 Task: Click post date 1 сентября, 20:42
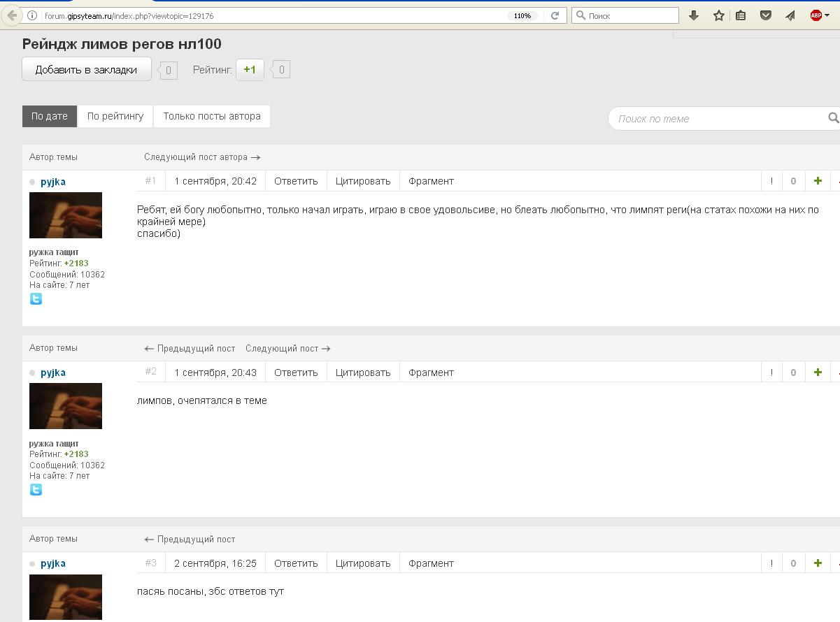click(x=215, y=181)
